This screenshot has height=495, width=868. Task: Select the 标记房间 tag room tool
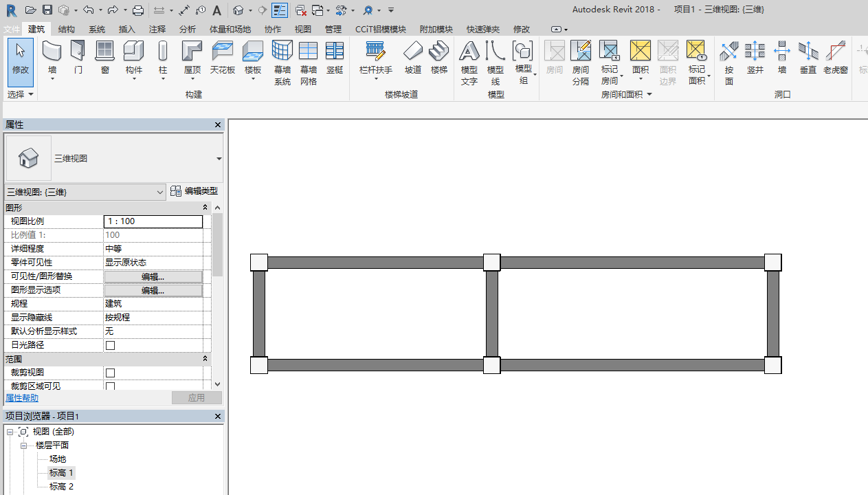pyautogui.click(x=610, y=63)
